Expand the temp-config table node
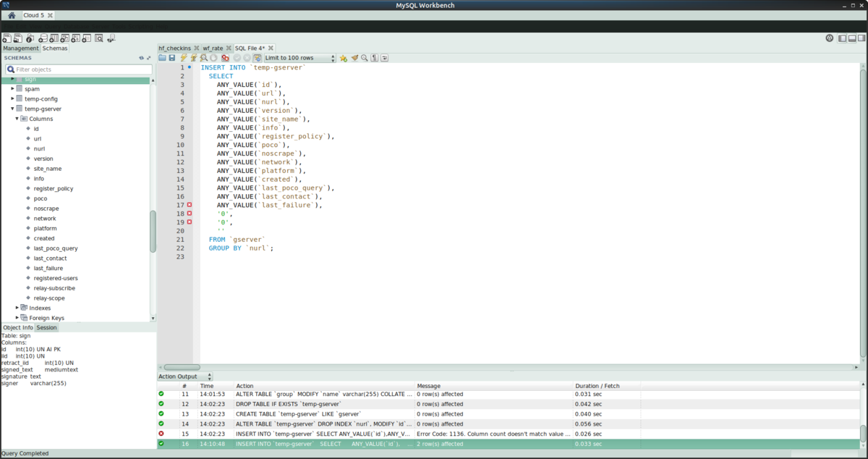The image size is (868, 459). pyautogui.click(x=12, y=98)
